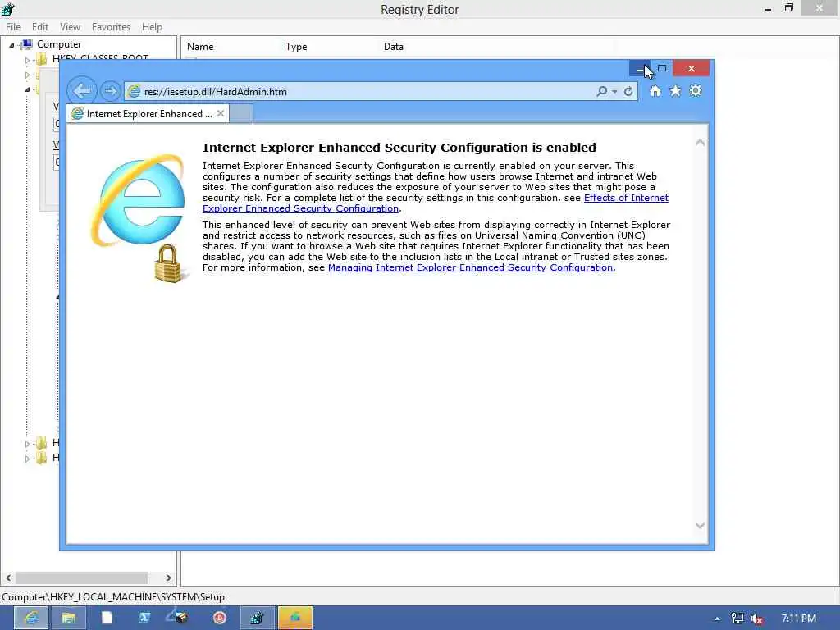840x630 pixels.
Task: Open the white document icon on taskbar
Action: pos(107,619)
